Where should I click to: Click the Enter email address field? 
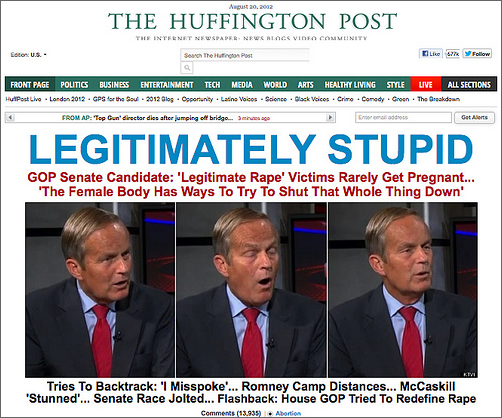point(403,117)
